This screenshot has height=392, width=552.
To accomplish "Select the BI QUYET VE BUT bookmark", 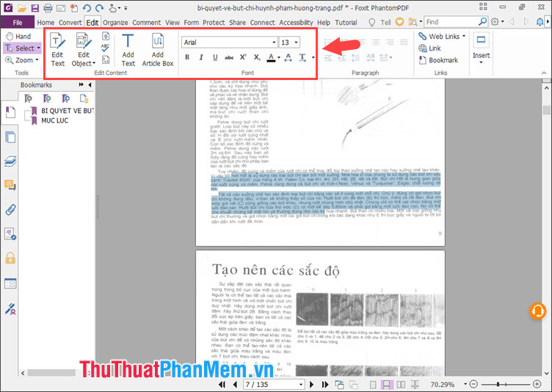I will (68, 111).
